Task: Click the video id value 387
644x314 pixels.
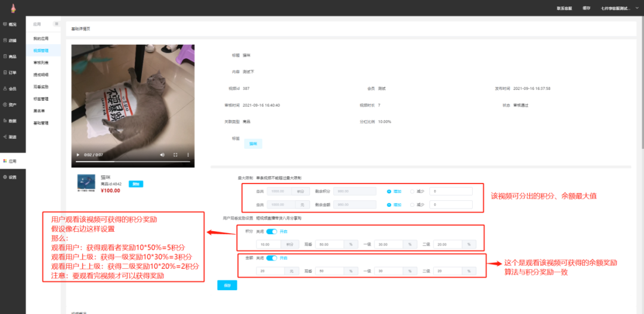Action: [246, 88]
